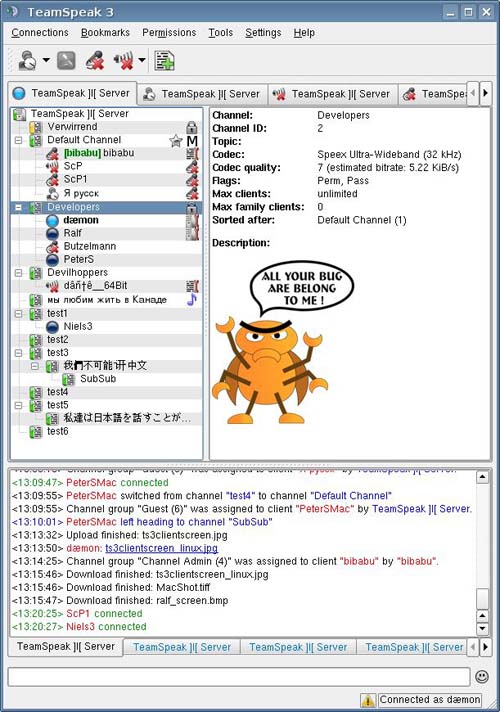The image size is (500, 712).
Task: Collapse the Default Channel tree node
Action: pyautogui.click(x=18, y=140)
